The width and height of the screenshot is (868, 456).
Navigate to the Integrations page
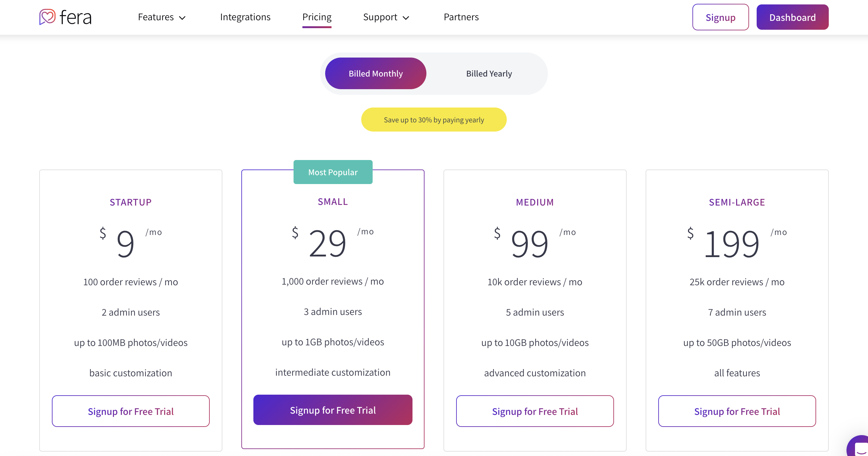pyautogui.click(x=245, y=17)
